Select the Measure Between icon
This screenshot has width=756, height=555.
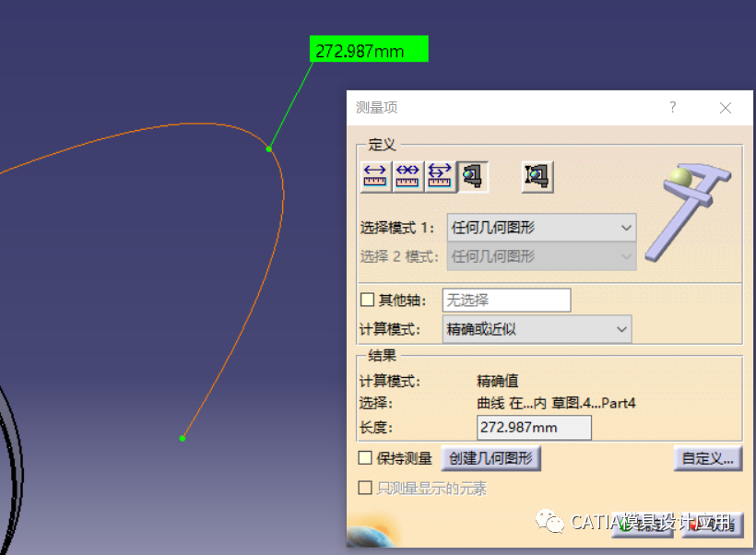374,175
